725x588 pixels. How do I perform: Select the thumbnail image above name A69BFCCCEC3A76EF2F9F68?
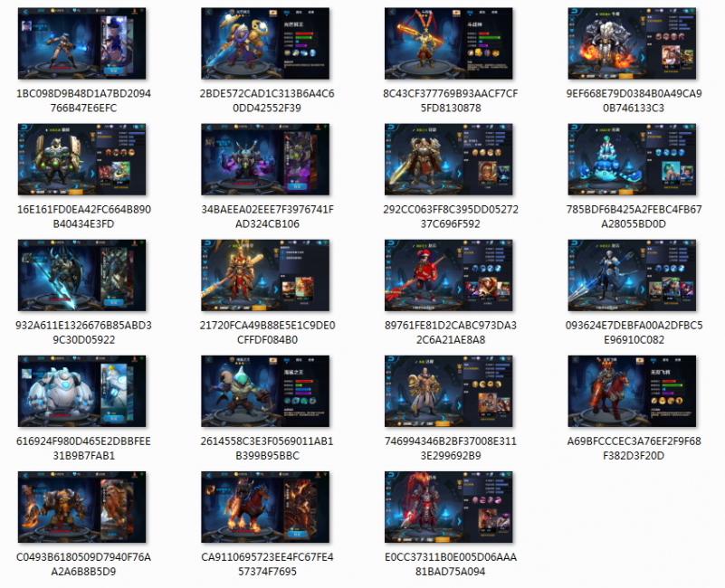pos(632,391)
